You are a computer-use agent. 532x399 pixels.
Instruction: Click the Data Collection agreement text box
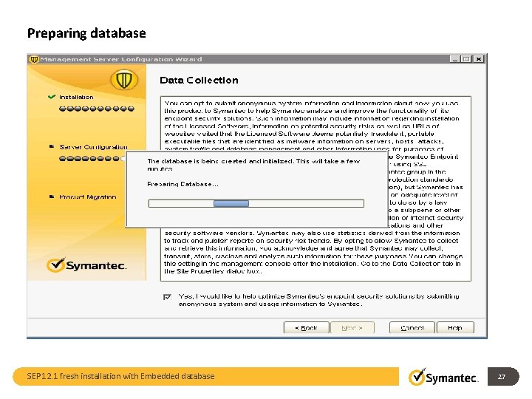tap(316, 188)
